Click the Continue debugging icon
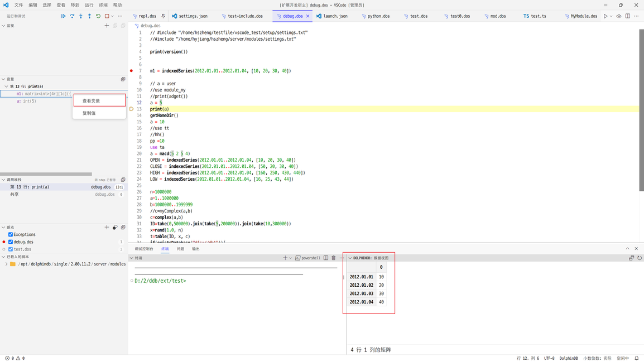 pos(63,16)
